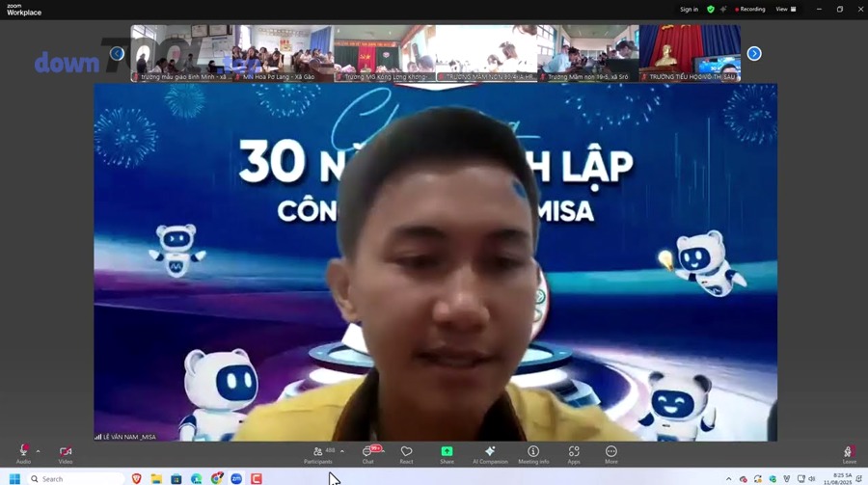Click the taskbar Search box

coord(75,479)
